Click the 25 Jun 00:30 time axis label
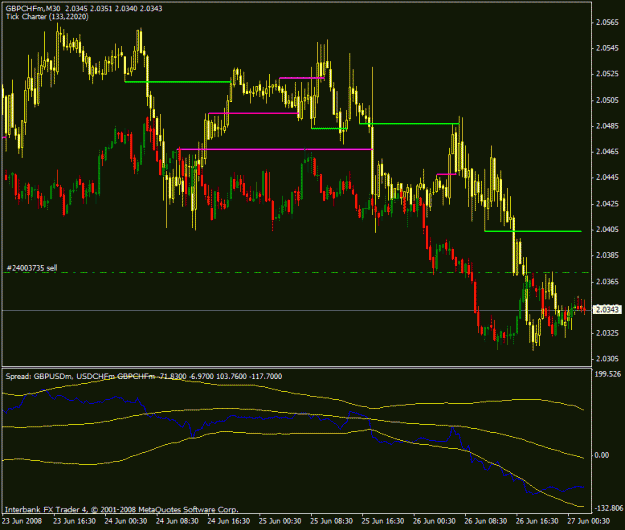 (280, 521)
